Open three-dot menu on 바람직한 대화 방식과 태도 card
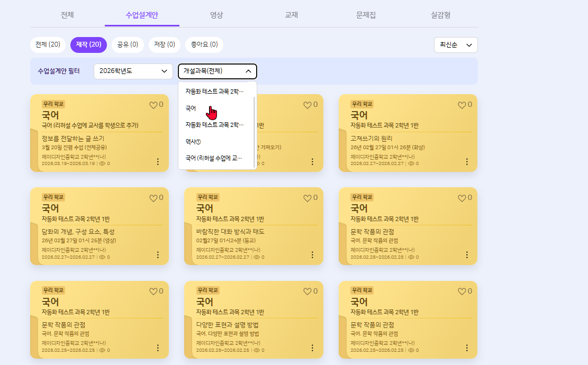The width and height of the screenshot is (588, 365). (312, 255)
